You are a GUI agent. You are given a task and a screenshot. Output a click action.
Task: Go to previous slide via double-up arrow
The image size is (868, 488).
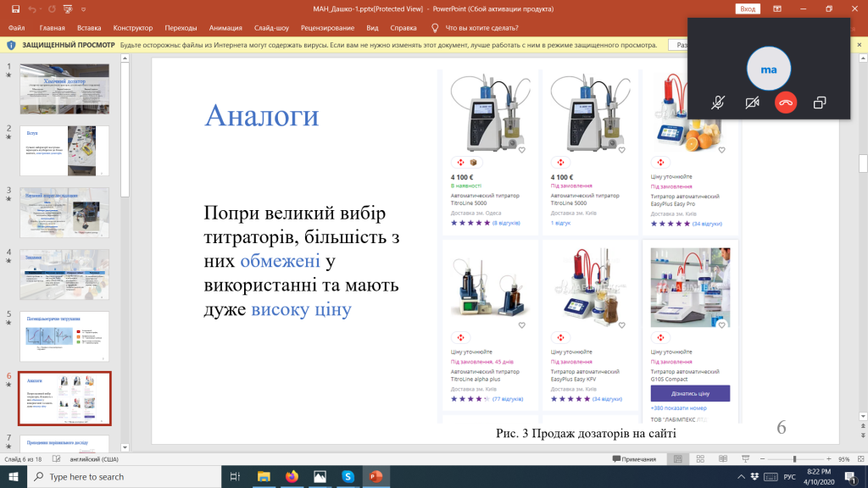pyautogui.click(x=863, y=427)
